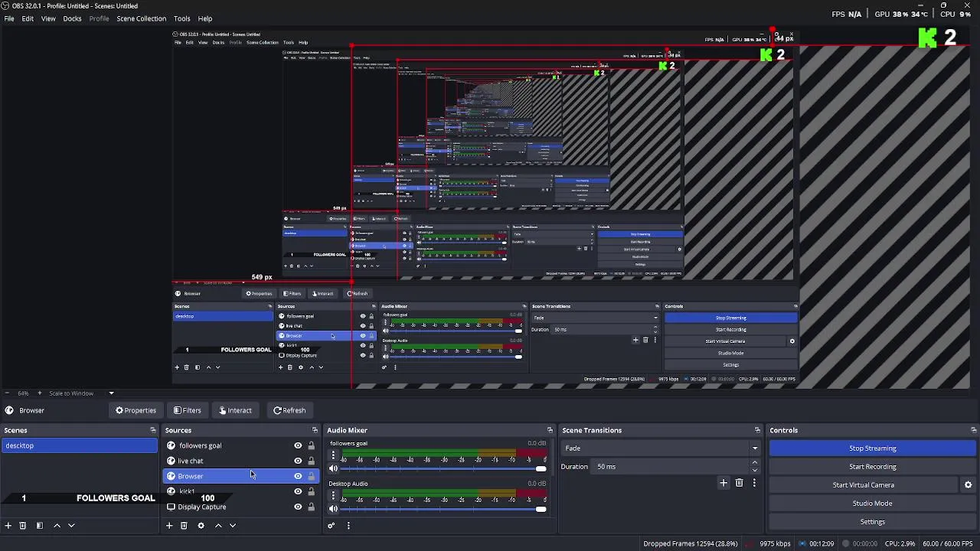This screenshot has width=980, height=551.
Task: Hide the kick1 source
Action: 298,491
